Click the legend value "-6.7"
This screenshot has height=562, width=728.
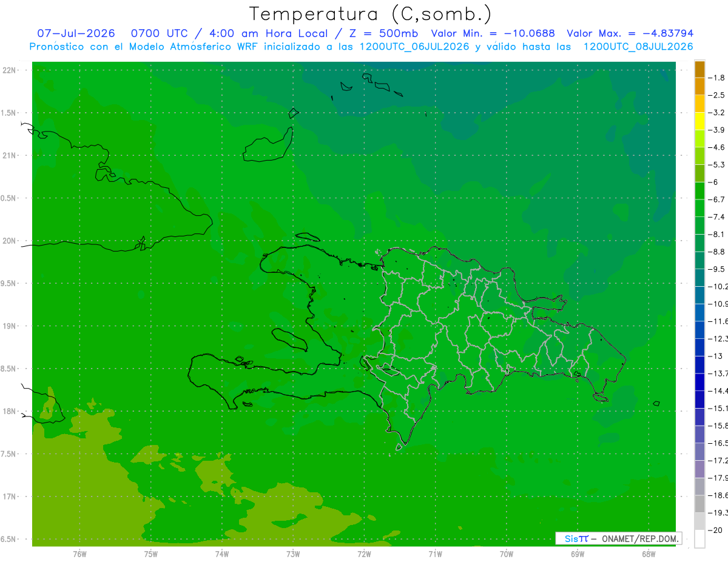point(716,199)
